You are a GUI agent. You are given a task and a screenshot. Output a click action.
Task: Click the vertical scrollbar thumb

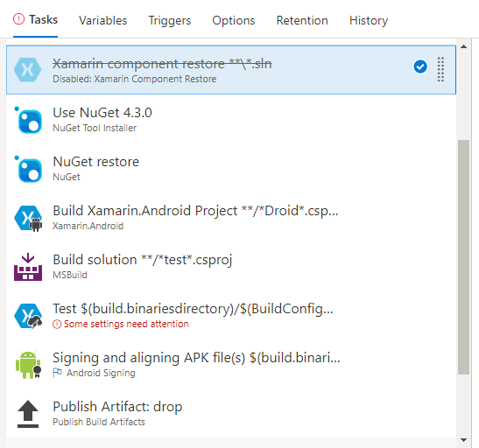tap(464, 257)
